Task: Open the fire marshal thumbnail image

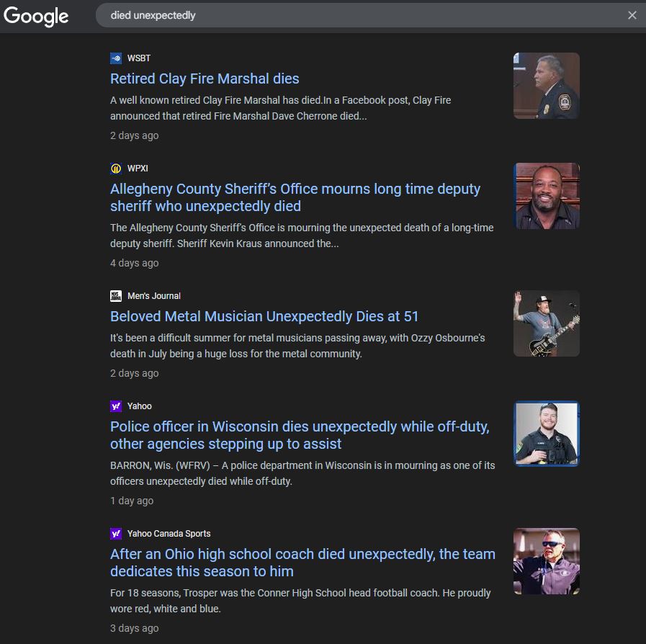Action: pos(547,86)
